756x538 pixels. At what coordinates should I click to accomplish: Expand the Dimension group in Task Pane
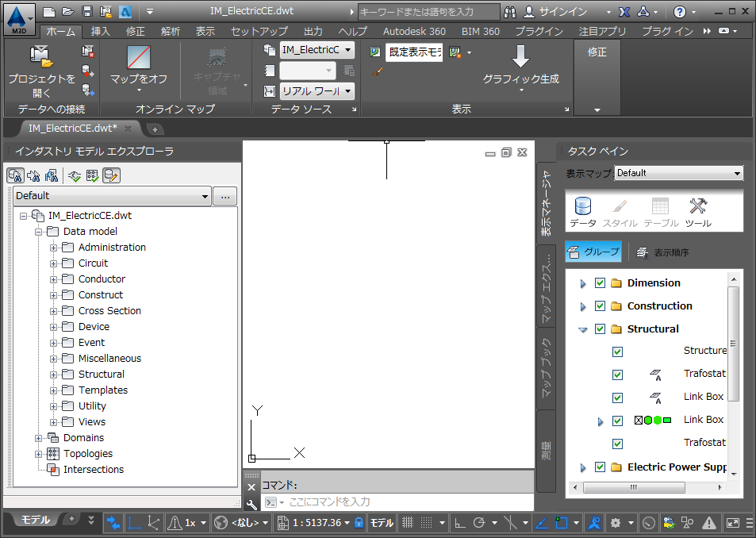point(583,283)
